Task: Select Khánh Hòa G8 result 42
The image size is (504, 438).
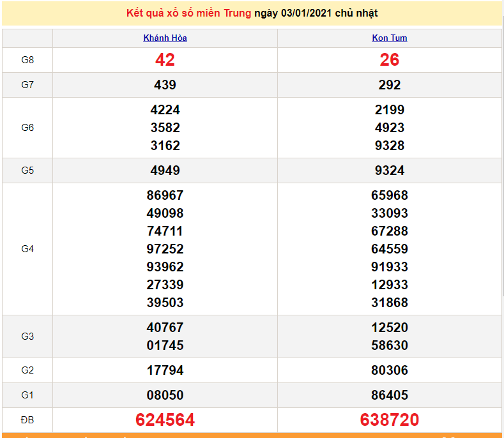Action: (x=165, y=60)
